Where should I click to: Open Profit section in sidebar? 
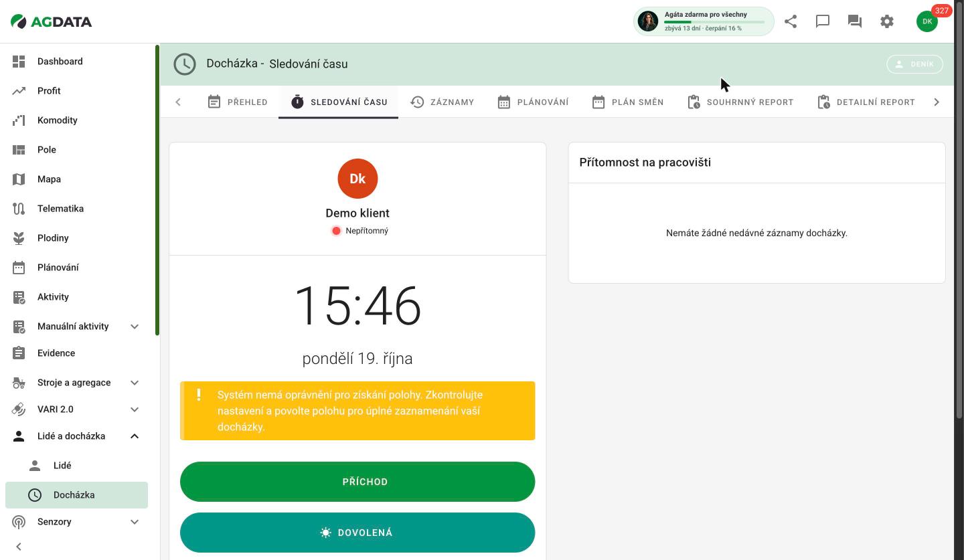76,91
